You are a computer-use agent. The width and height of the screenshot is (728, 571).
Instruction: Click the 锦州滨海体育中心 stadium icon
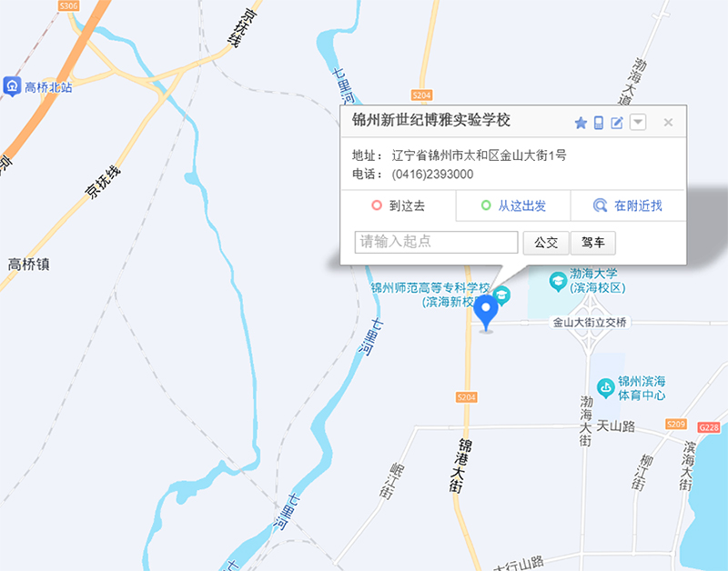pos(605,387)
